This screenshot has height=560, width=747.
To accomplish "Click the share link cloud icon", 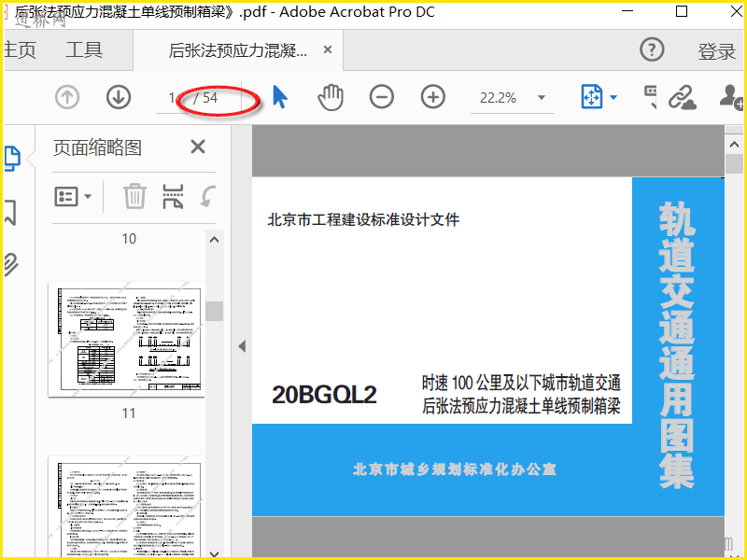I will tap(682, 98).
